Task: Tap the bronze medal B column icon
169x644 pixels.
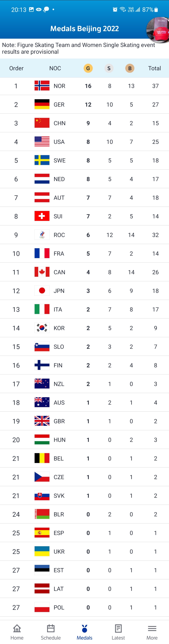Action: pyautogui.click(x=130, y=68)
